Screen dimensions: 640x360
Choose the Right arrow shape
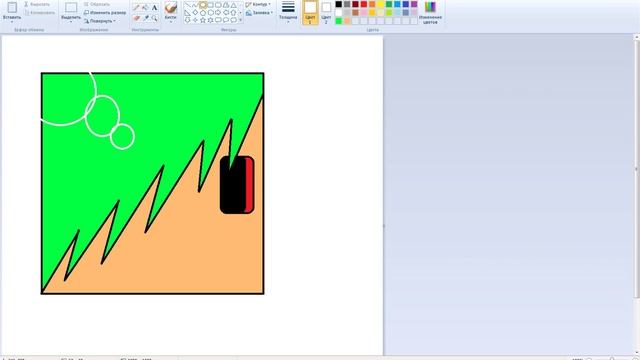pyautogui.click(x=218, y=13)
